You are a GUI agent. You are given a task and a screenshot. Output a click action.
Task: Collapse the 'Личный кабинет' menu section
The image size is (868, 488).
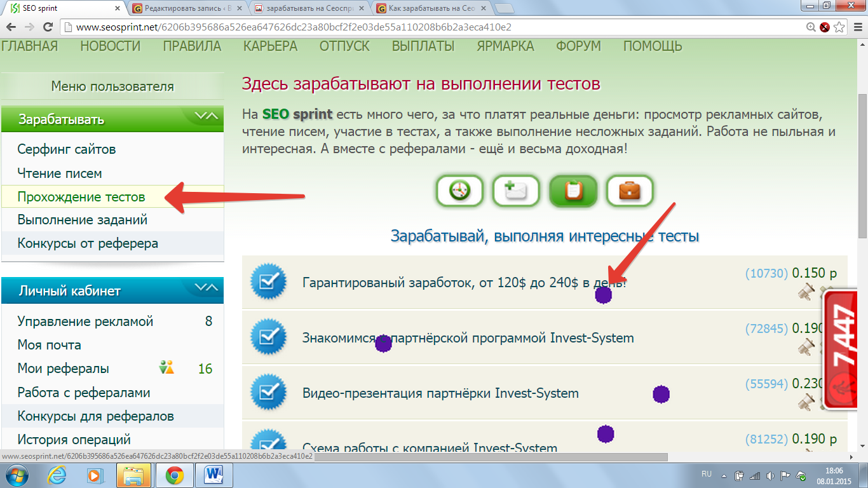pos(206,288)
